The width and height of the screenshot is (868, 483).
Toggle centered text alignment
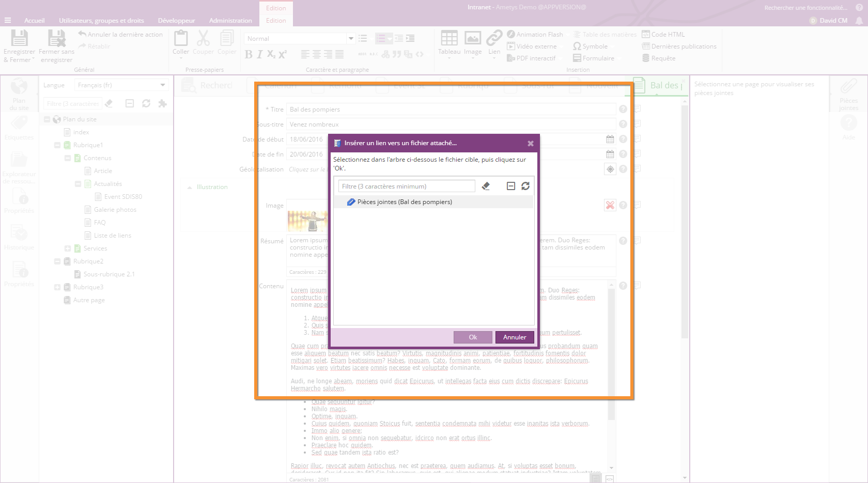click(317, 54)
